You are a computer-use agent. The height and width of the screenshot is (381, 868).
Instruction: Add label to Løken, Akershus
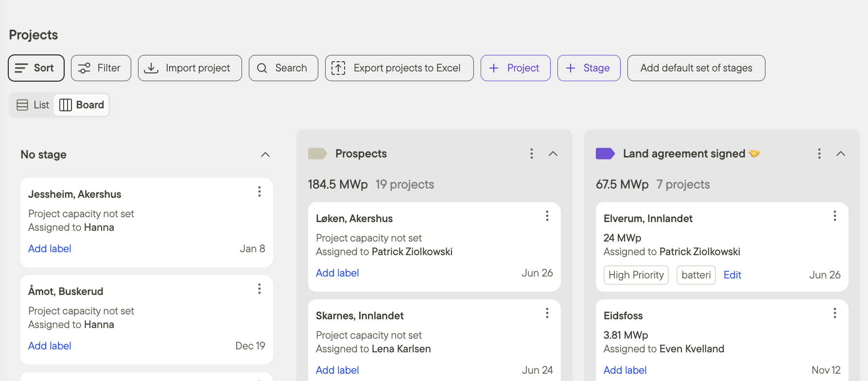[337, 273]
